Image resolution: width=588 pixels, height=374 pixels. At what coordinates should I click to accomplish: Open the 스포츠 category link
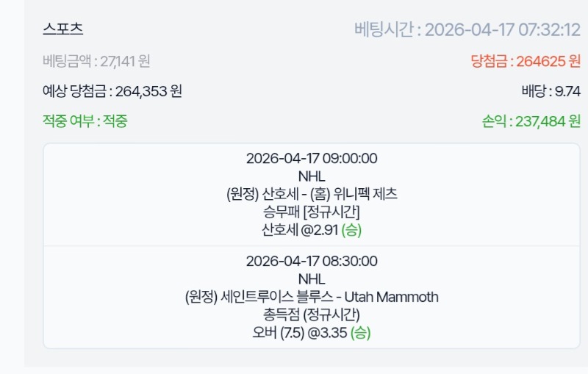(63, 29)
